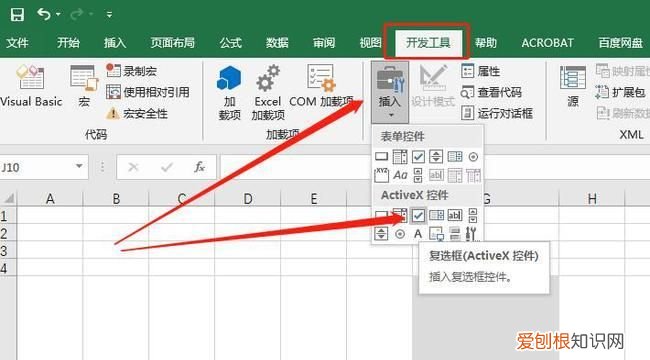Insert ActiveX Check Box control
The width and height of the screenshot is (650, 360).
(x=418, y=215)
